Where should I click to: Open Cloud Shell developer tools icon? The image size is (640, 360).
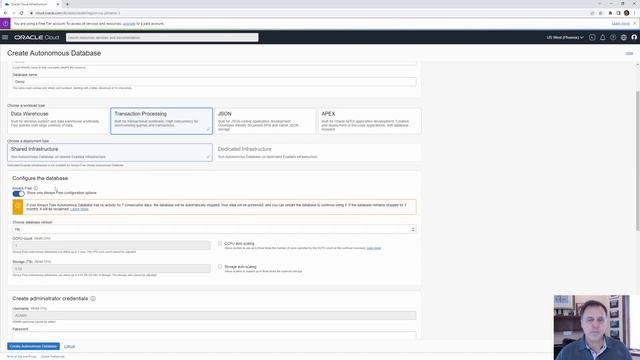tap(592, 37)
